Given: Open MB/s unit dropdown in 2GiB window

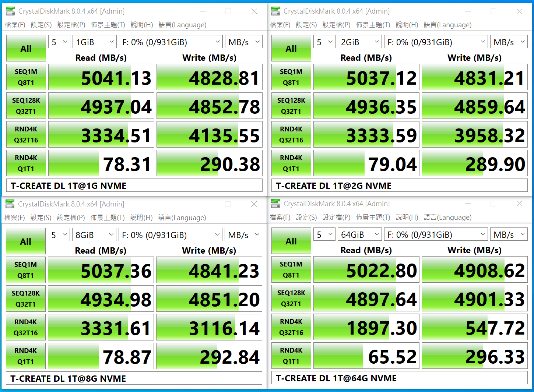Looking at the screenshot, I should pos(509,42).
